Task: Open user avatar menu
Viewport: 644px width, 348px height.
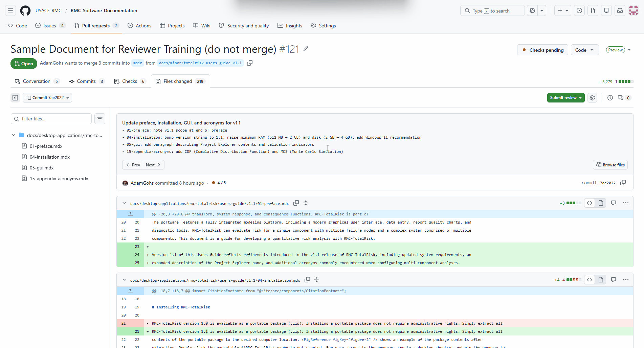Action: click(x=634, y=10)
